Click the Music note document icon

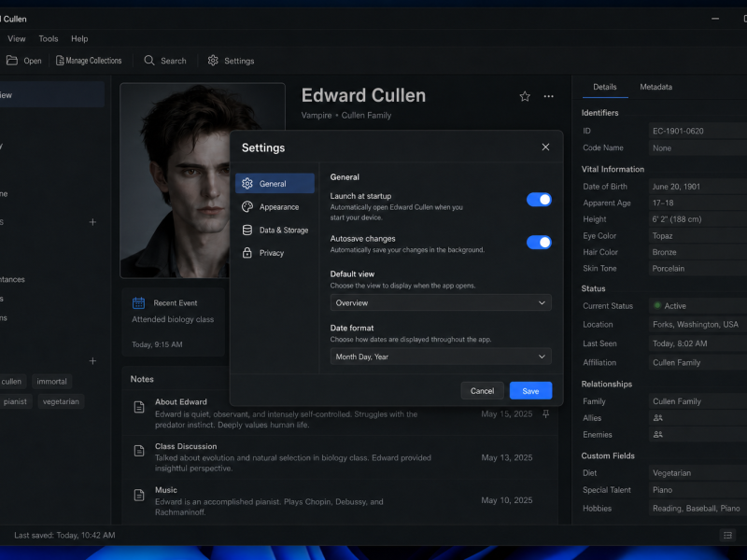pyautogui.click(x=139, y=496)
